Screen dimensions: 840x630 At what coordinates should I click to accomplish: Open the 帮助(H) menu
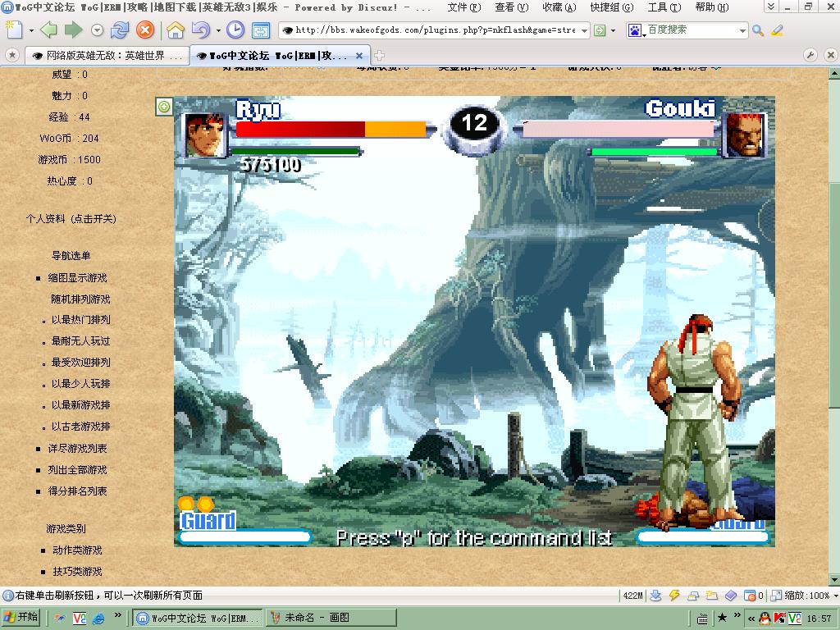point(711,7)
